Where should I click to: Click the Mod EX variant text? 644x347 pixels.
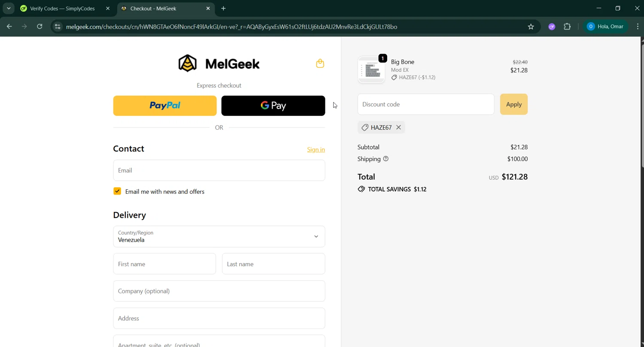400,70
